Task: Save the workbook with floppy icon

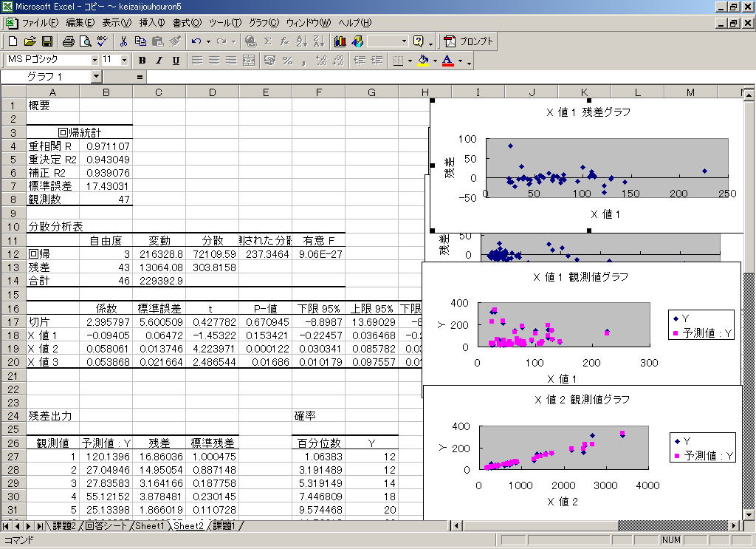Action: pos(47,41)
